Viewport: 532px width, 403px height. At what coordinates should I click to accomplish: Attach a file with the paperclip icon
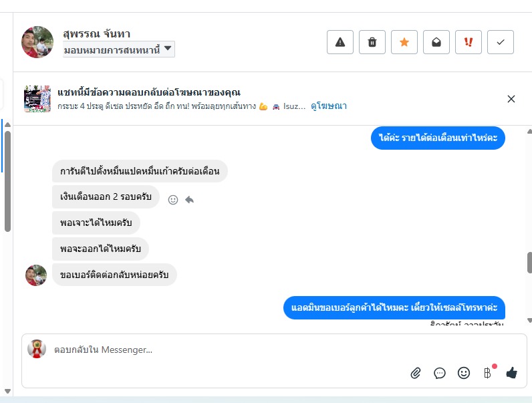(x=416, y=373)
